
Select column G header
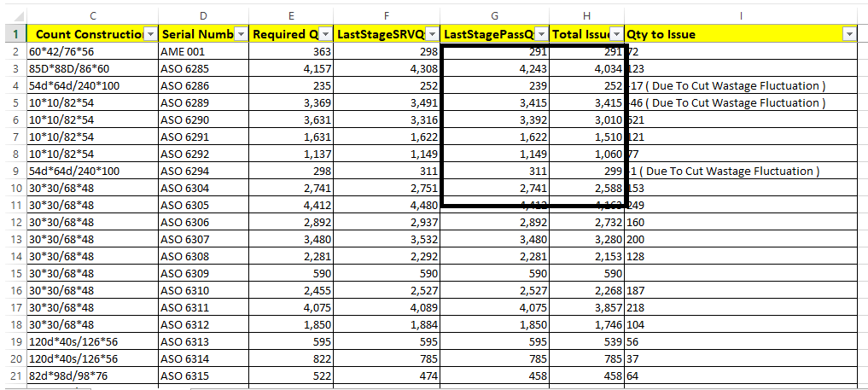494,16
